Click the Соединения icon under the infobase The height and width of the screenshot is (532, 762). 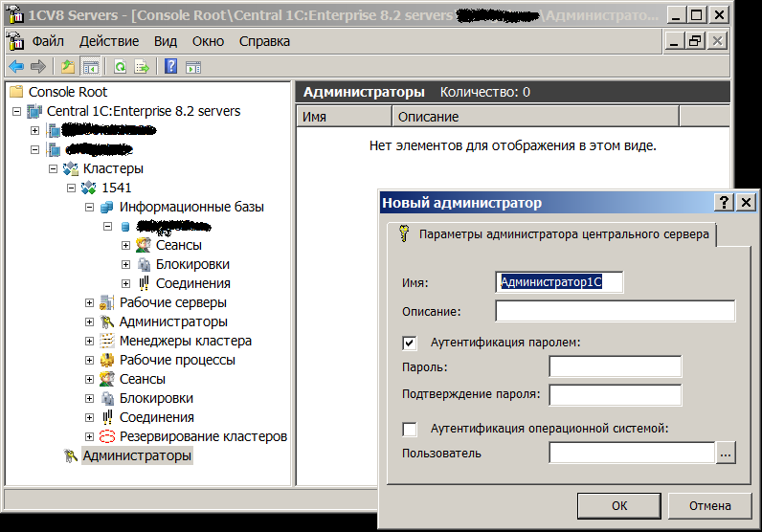[x=144, y=283]
